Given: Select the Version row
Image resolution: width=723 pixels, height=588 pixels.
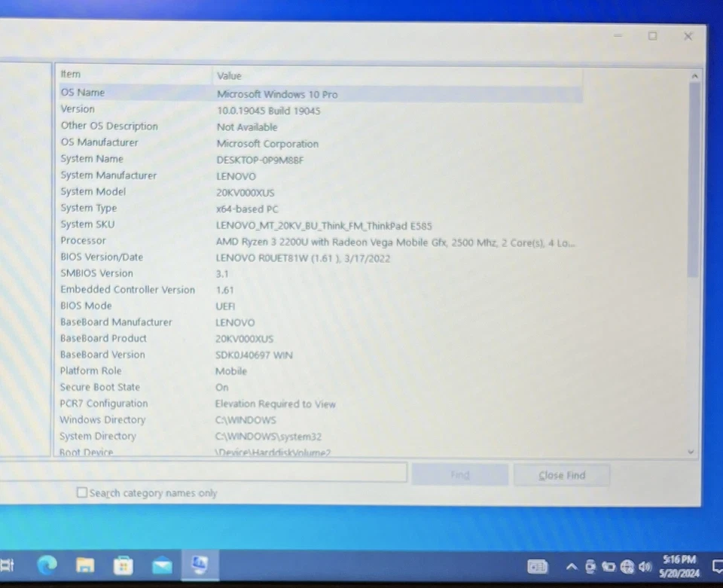Looking at the screenshot, I should click(x=321, y=110).
